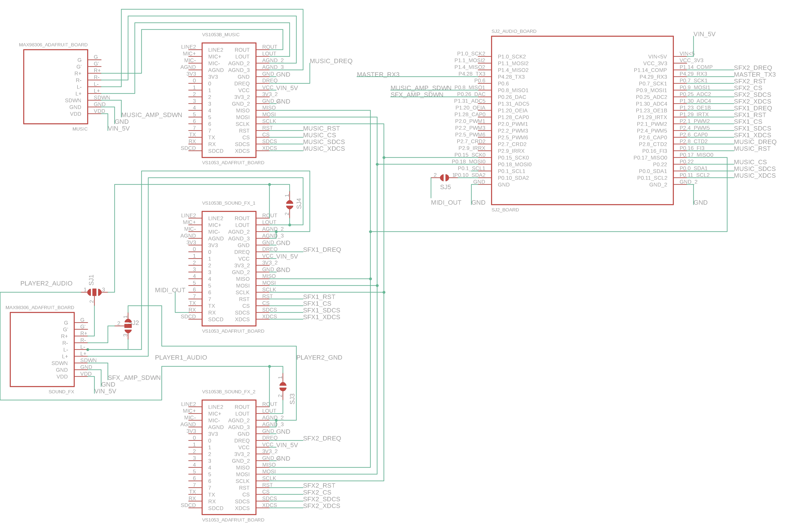Viewport: 812px width, 523px height.
Task: Select the SJ1 solder jumper symbol
Action: (94, 292)
